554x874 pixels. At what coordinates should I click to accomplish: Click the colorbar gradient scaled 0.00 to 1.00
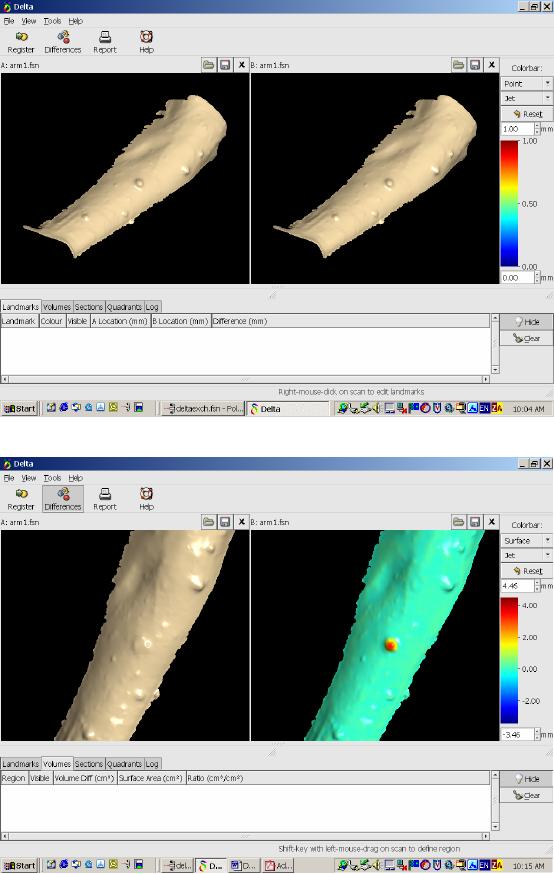click(509, 203)
